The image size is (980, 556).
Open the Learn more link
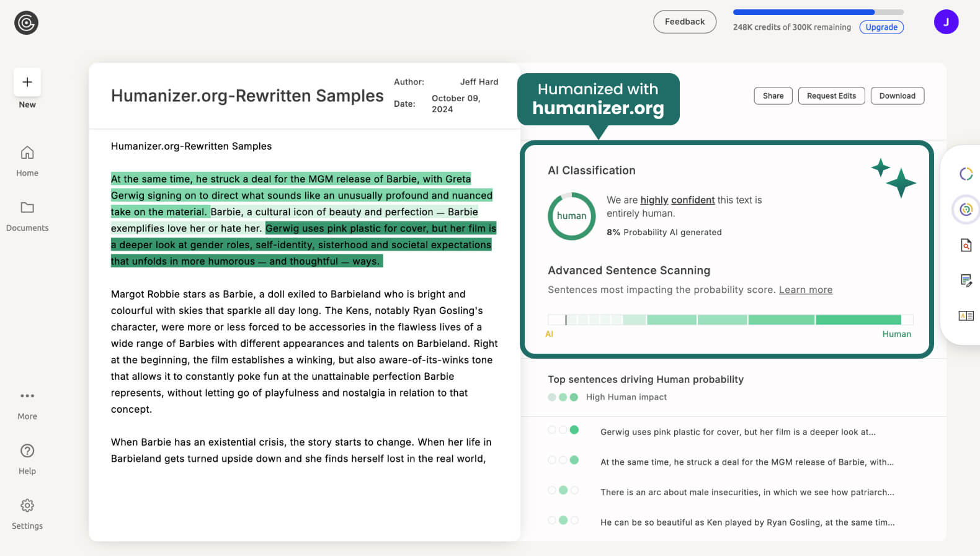pos(805,290)
